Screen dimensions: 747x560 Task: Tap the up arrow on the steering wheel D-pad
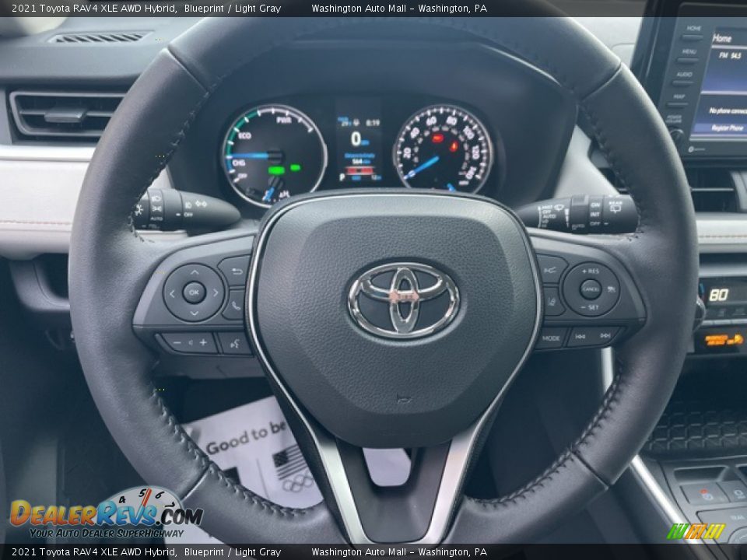[x=195, y=272]
